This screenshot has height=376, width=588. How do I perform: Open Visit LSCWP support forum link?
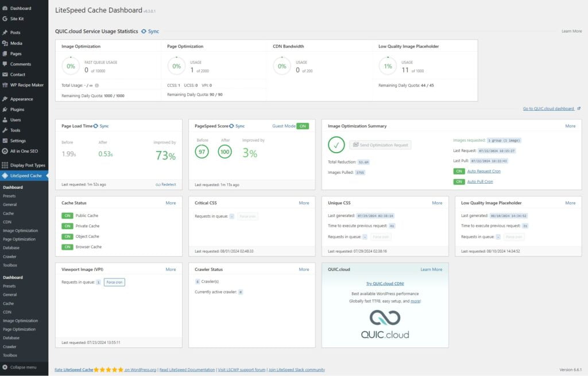[242, 370]
